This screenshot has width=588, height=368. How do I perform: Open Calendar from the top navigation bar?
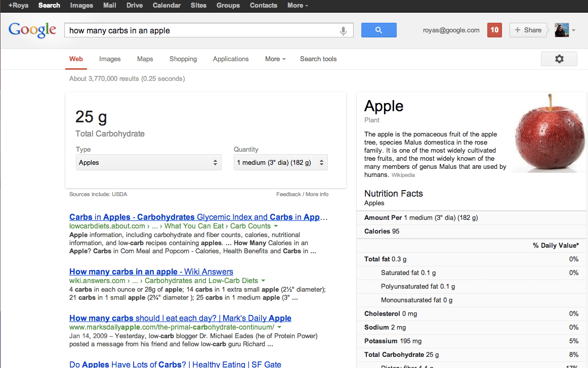click(166, 6)
